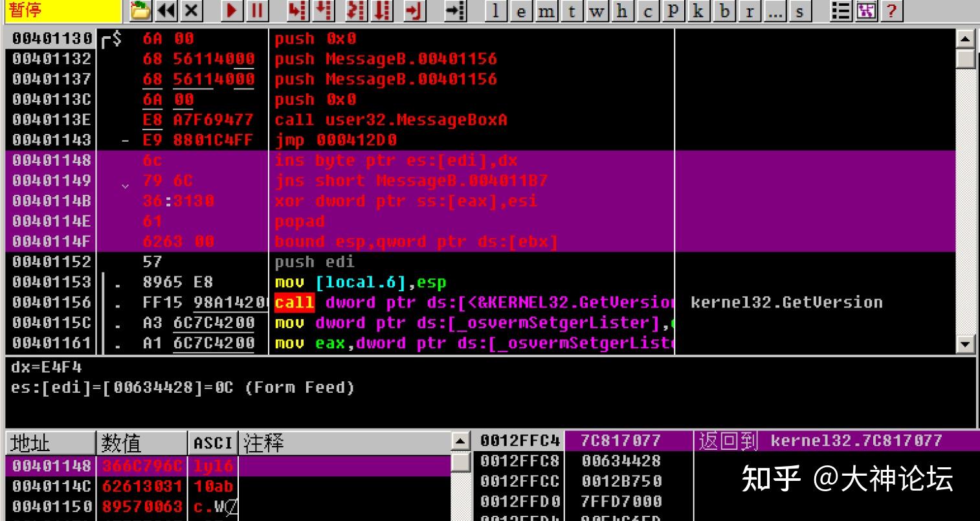Click the 数值 dump column header
The height and width of the screenshot is (521, 980).
[142, 443]
